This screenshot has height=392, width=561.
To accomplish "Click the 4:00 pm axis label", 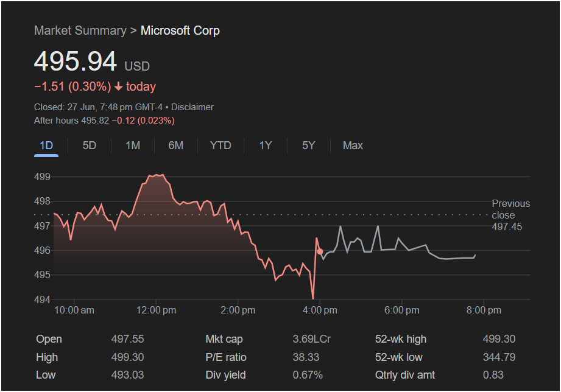I will pyautogui.click(x=320, y=310).
